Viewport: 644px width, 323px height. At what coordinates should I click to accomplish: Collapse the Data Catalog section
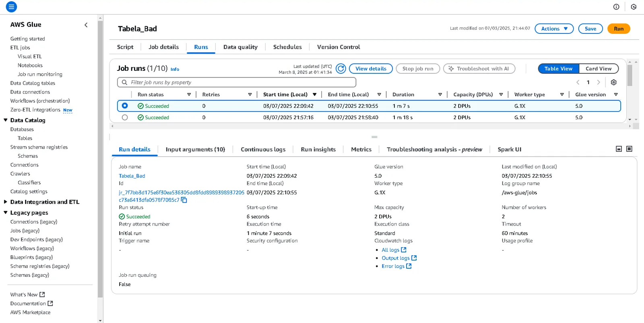[6, 120]
